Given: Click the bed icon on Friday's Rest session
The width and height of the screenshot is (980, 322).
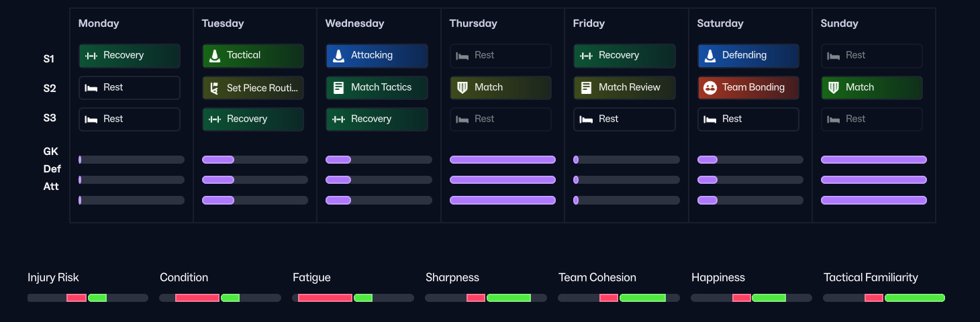Looking at the screenshot, I should tap(586, 119).
